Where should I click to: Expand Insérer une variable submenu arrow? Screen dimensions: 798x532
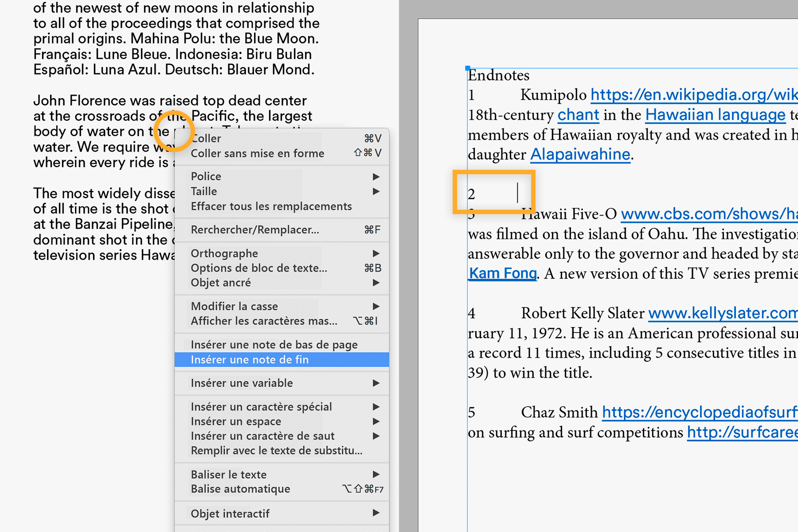click(x=376, y=383)
